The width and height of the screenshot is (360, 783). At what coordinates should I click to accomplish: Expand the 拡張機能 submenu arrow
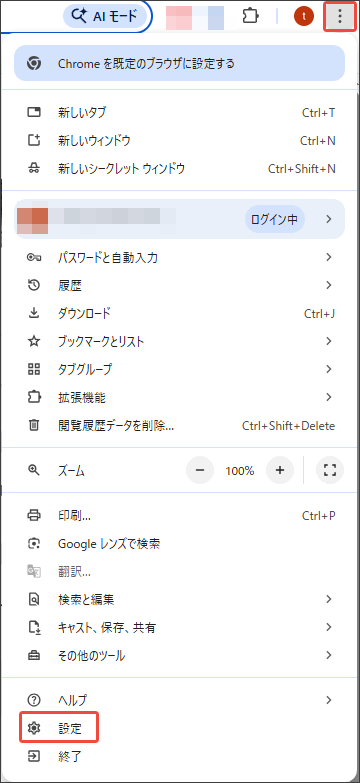tap(329, 397)
